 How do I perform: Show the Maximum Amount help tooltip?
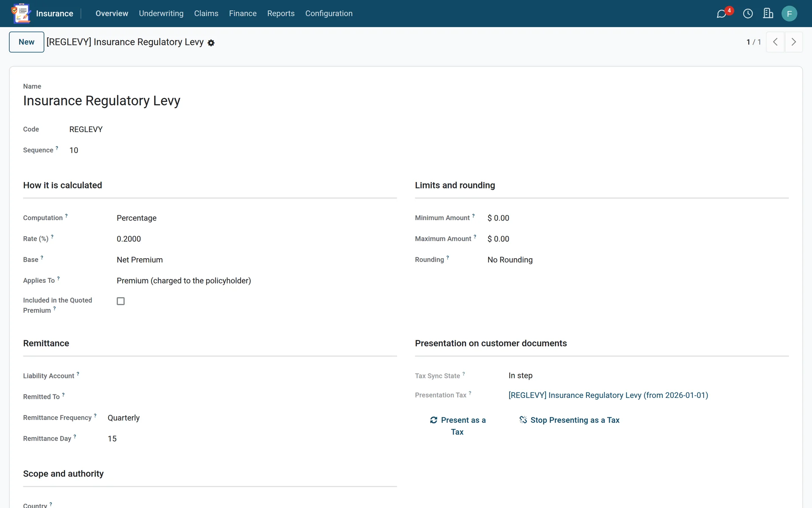(475, 237)
